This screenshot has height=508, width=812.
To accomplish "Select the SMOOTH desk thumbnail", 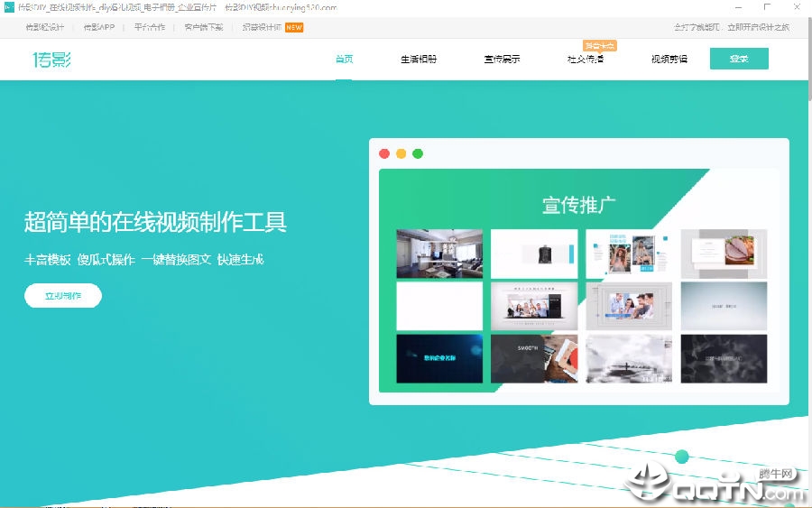I will pyautogui.click(x=534, y=358).
